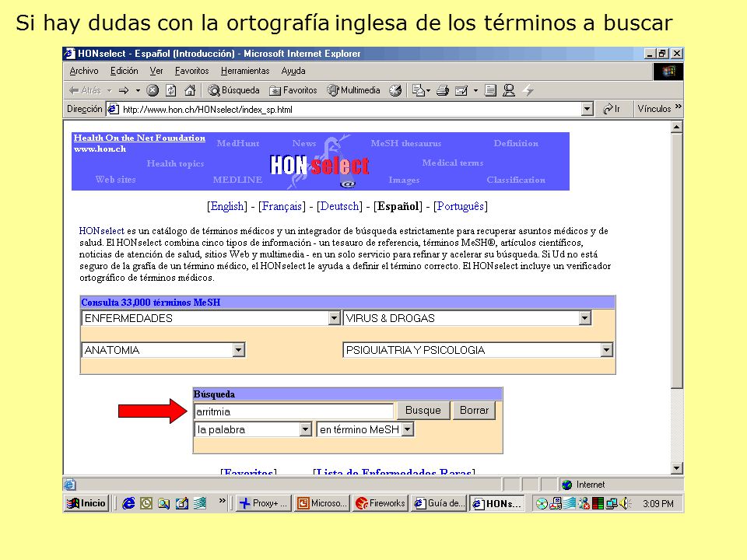Expand the forward history dropdown arrow

(x=138, y=90)
